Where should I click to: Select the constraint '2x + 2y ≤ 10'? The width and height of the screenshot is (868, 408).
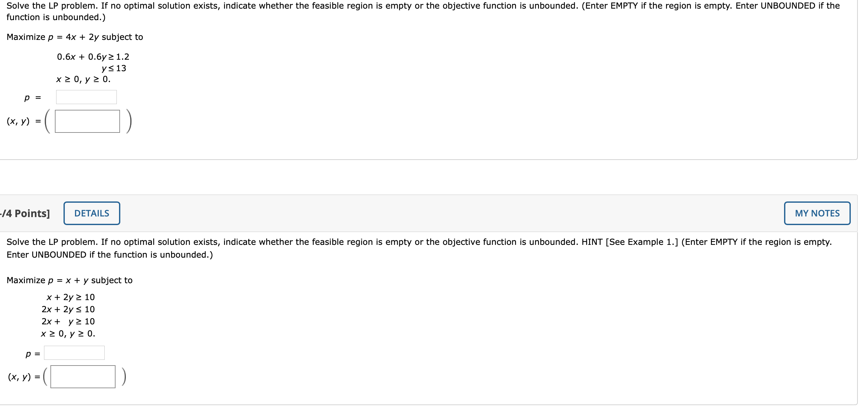[x=68, y=309]
